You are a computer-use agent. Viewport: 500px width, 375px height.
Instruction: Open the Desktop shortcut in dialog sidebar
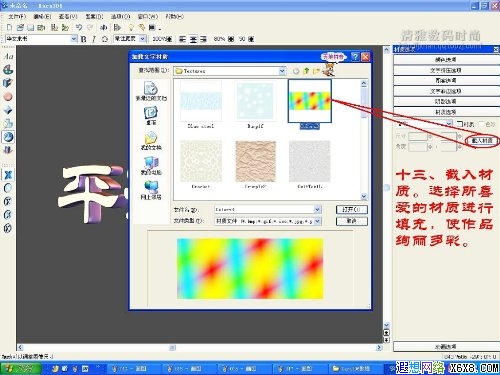point(151,114)
